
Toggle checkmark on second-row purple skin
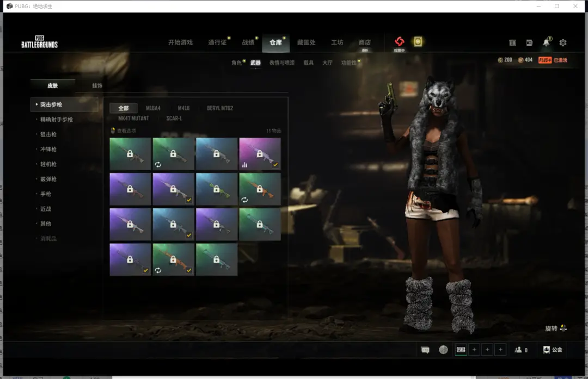[188, 200]
